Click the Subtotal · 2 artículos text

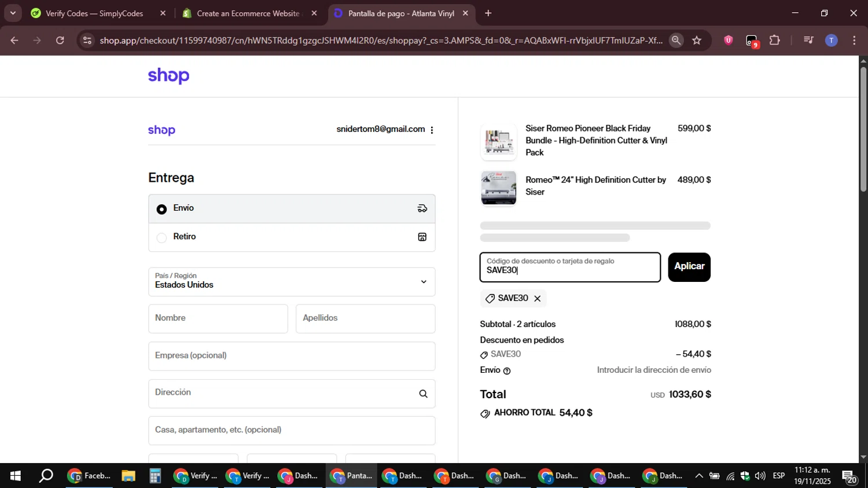click(x=518, y=324)
